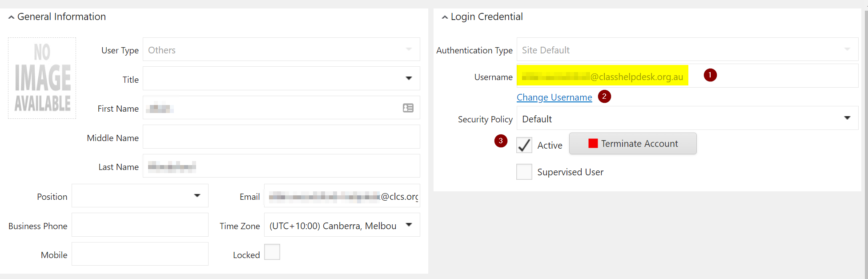Click the numbered marker 1 beside Username
The image size is (868, 279).
[x=710, y=75]
